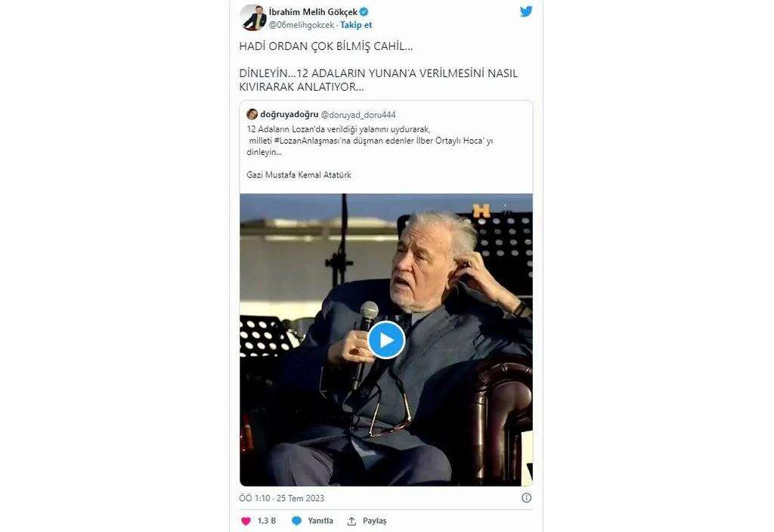The height and width of the screenshot is (532, 774).
Task: Click the Yanıtla reply label
Action: 320,521
